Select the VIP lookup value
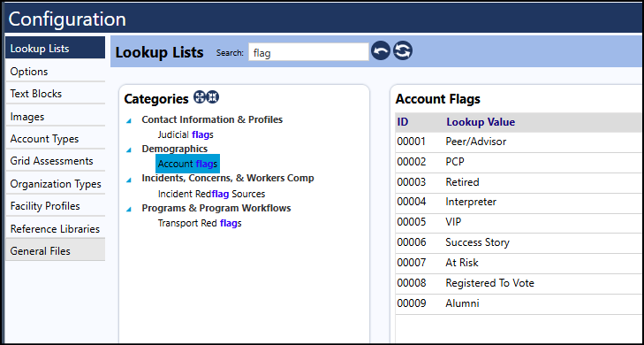The height and width of the screenshot is (345, 644). tap(453, 222)
